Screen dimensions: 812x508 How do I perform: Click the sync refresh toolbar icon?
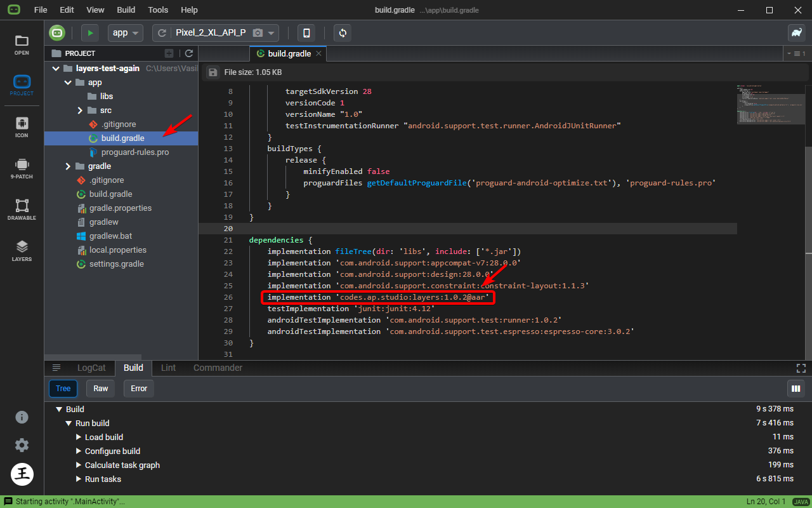343,33
